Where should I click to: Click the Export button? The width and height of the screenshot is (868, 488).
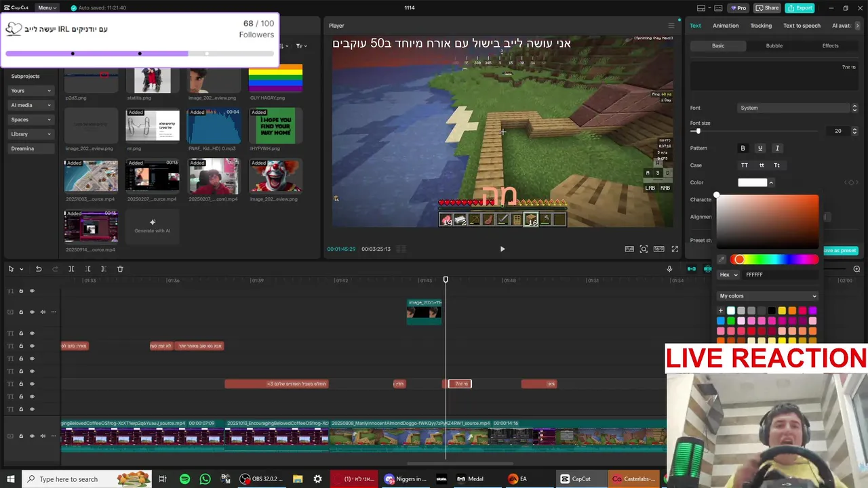[800, 7]
